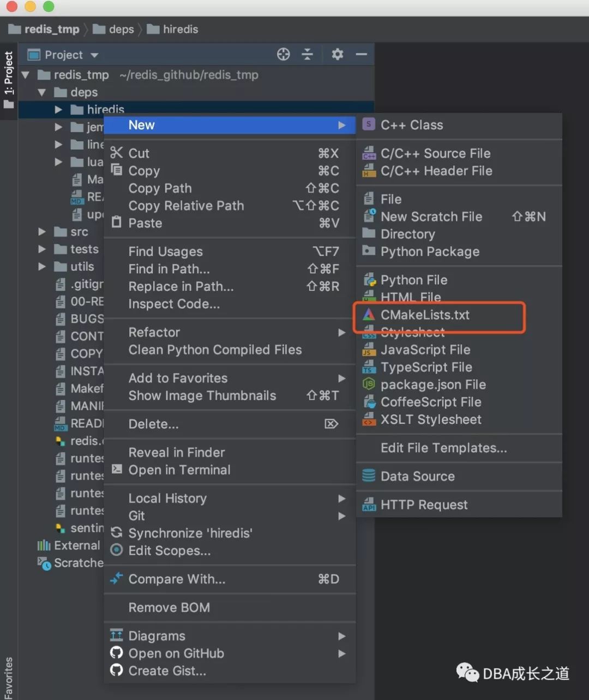Click the C++ Class icon

point(369,125)
